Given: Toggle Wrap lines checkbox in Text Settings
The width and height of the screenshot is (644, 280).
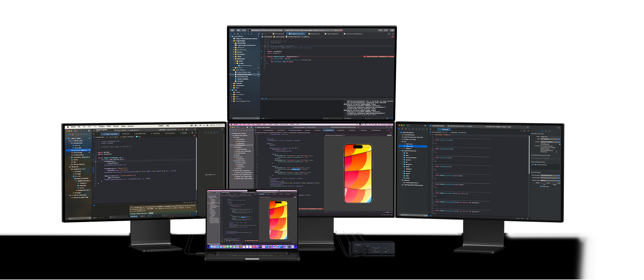Looking at the screenshot, I should [541, 186].
